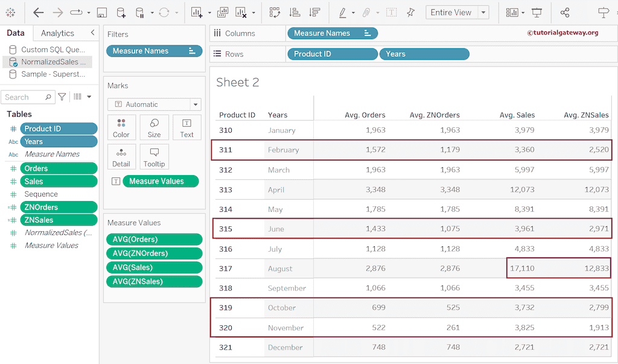Click the Add new data source icon
618x364 pixels.
[x=121, y=13]
